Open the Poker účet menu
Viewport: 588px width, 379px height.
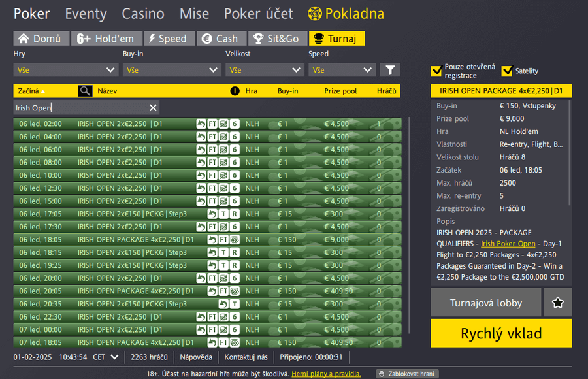point(258,14)
